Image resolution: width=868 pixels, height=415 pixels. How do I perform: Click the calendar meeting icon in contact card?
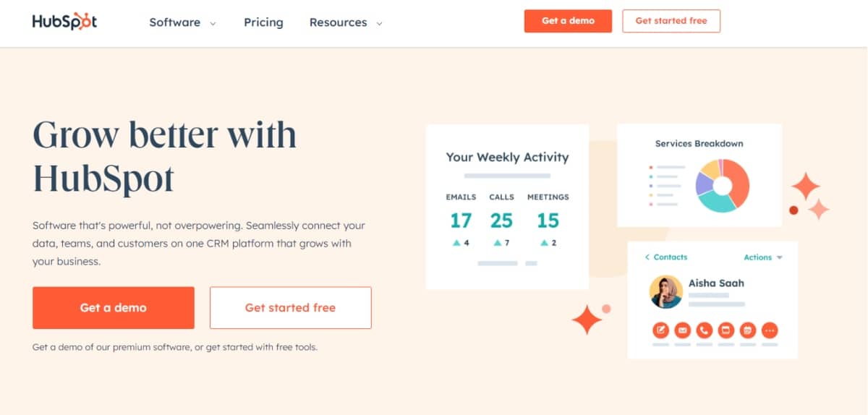(748, 330)
